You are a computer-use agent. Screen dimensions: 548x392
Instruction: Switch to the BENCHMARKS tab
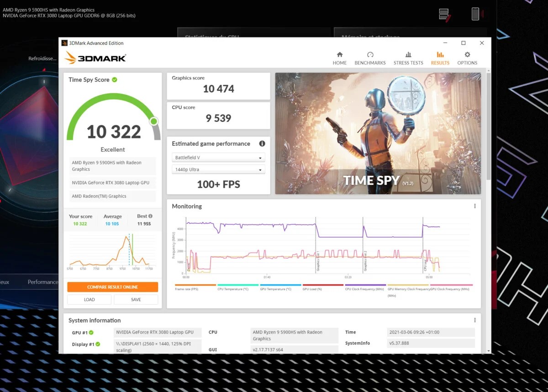pos(370,58)
